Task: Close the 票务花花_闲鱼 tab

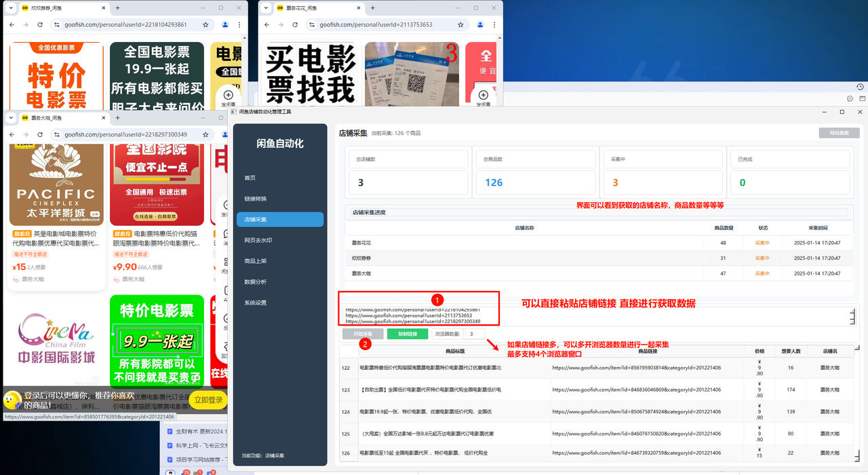Action: (357, 8)
